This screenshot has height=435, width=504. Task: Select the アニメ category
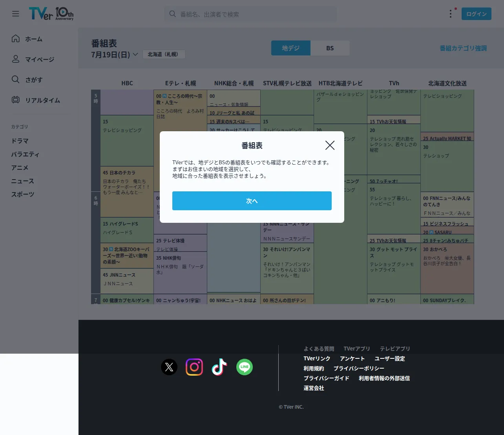[20, 167]
